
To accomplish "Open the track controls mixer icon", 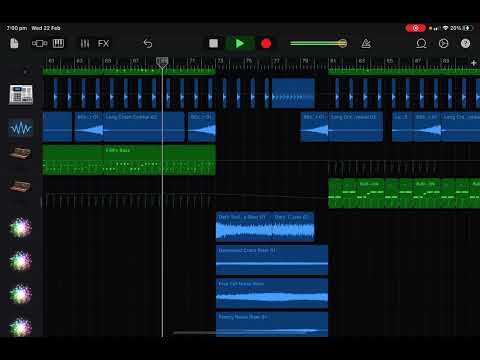I will click(x=85, y=43).
